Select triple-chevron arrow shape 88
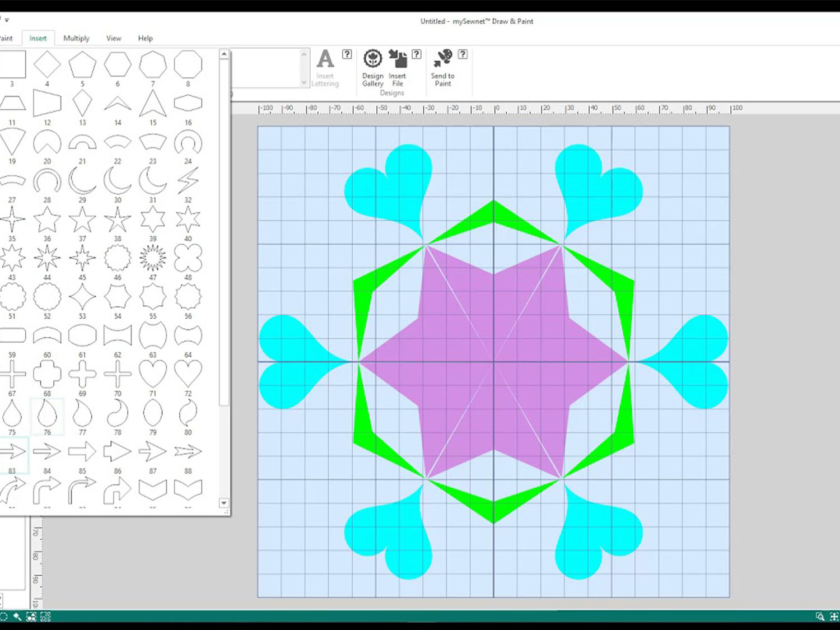 coord(188,451)
